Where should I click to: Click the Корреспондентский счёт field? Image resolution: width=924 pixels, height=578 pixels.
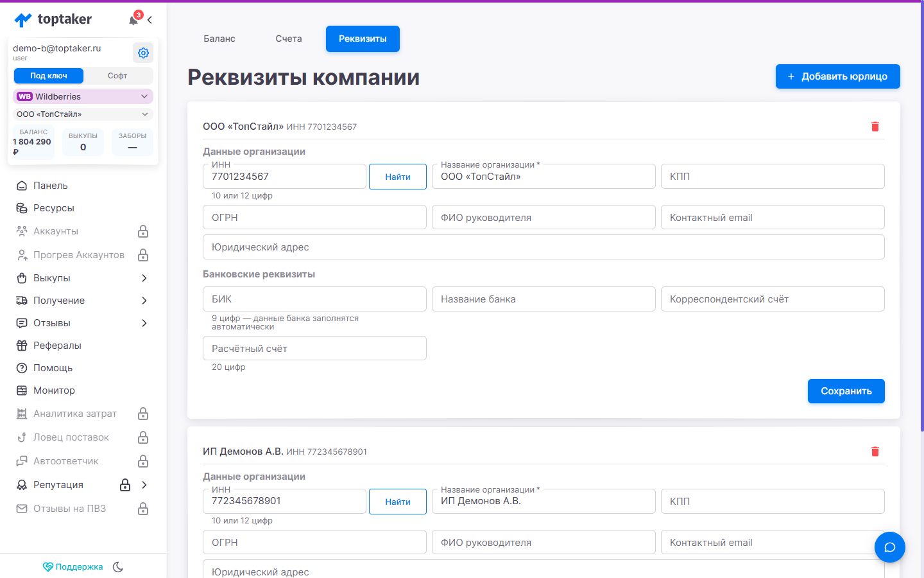click(773, 299)
